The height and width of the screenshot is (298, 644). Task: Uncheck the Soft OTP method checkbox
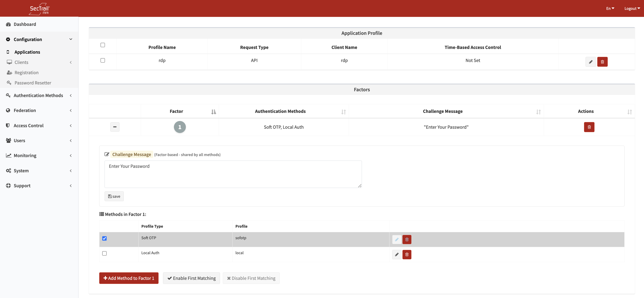[105, 238]
